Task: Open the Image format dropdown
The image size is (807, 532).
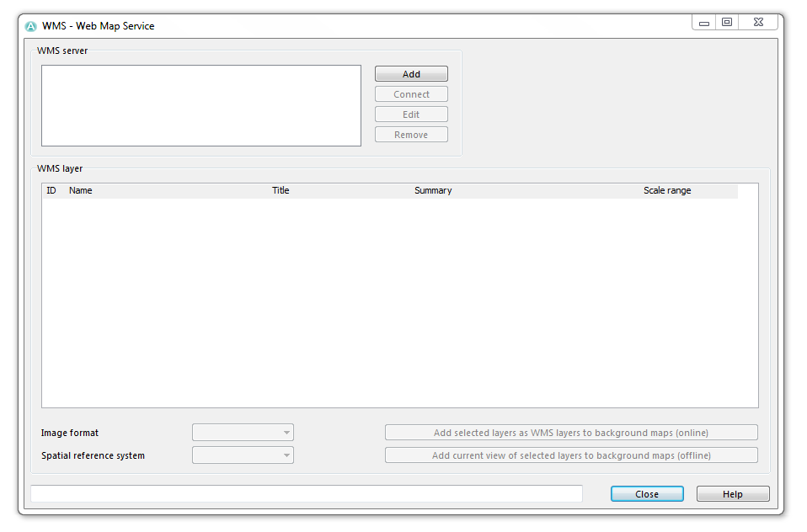Action: tap(243, 432)
